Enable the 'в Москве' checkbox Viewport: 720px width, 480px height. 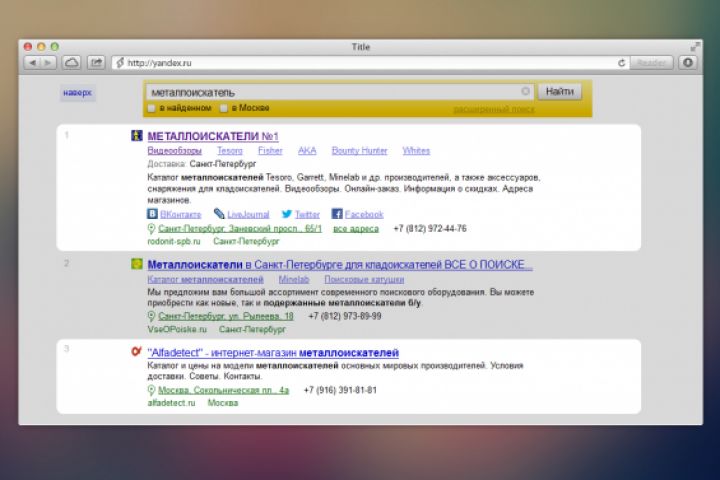(x=224, y=108)
